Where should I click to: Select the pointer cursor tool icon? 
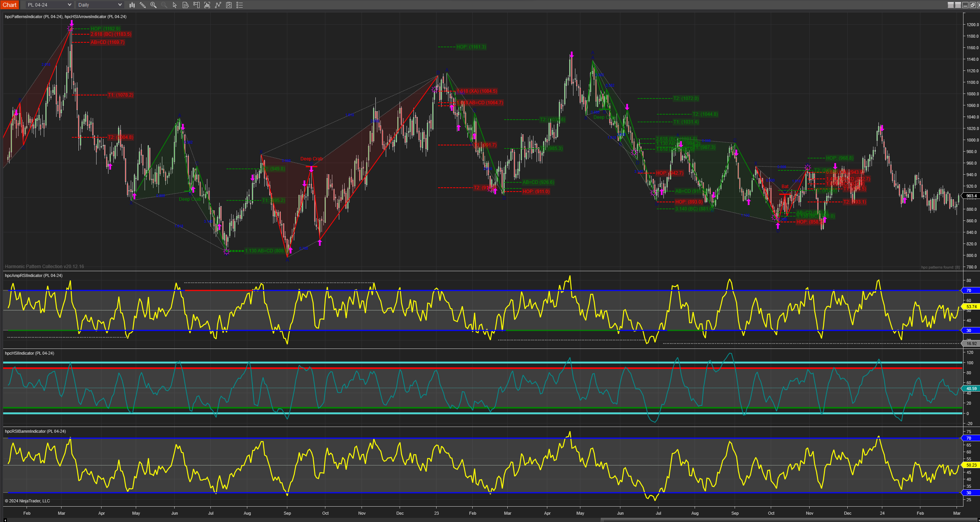(x=175, y=5)
